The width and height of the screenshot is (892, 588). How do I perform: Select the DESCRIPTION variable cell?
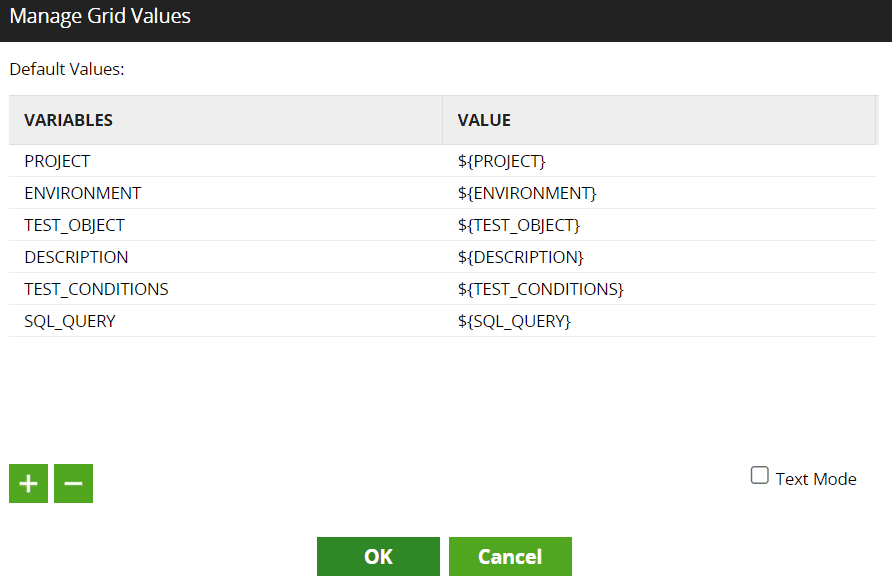point(76,257)
